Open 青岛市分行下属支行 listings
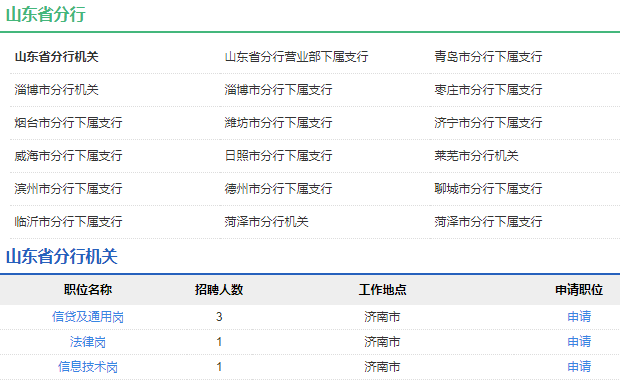Image resolution: width=620 pixels, height=380 pixels. coord(488,57)
